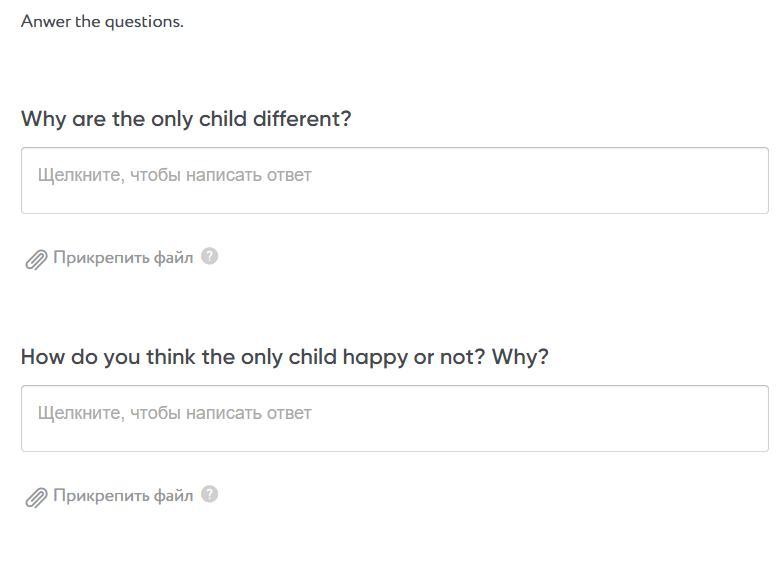Click 'Прикрепить файл' link below second answer box
The height and width of the screenshot is (562, 783).
point(122,496)
